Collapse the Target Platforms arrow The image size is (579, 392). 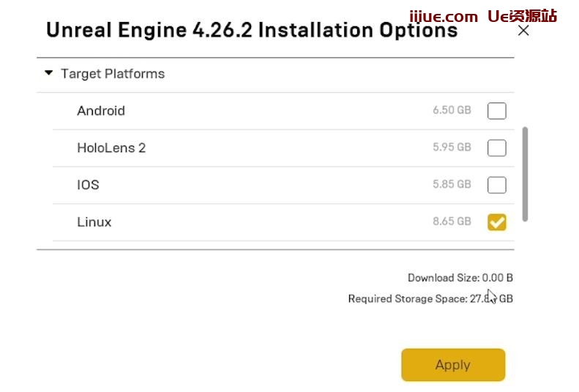pyautogui.click(x=48, y=73)
